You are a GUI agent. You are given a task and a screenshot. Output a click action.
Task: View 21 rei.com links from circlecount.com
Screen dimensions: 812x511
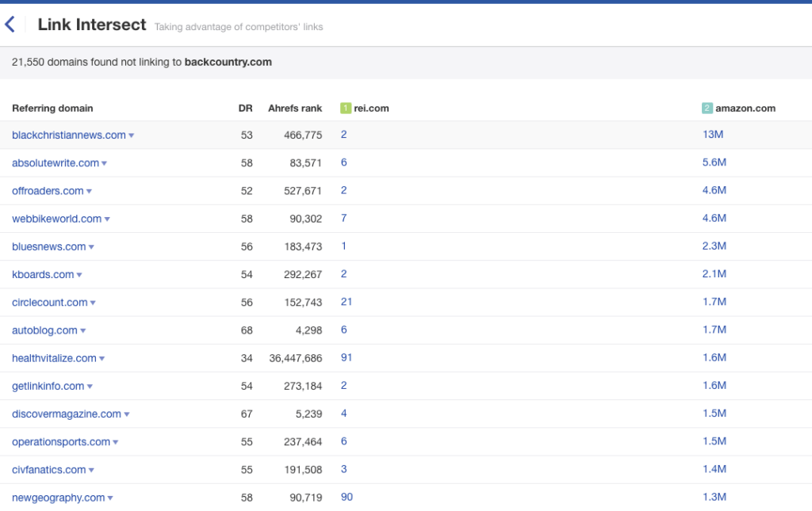(x=347, y=302)
